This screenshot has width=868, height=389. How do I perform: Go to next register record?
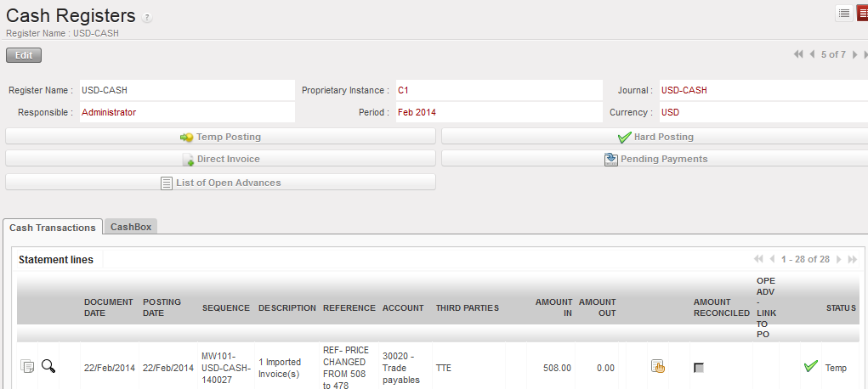854,54
